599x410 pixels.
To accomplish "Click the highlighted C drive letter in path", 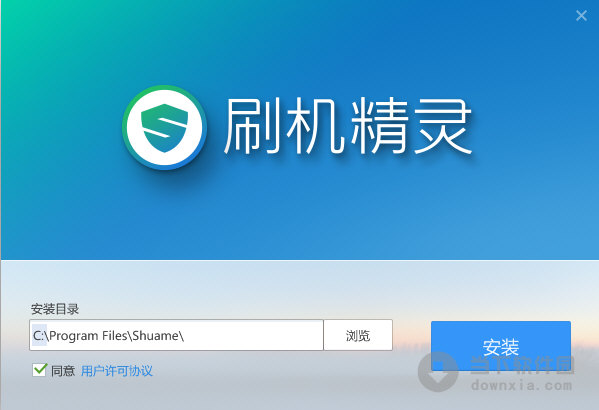I will (39, 335).
